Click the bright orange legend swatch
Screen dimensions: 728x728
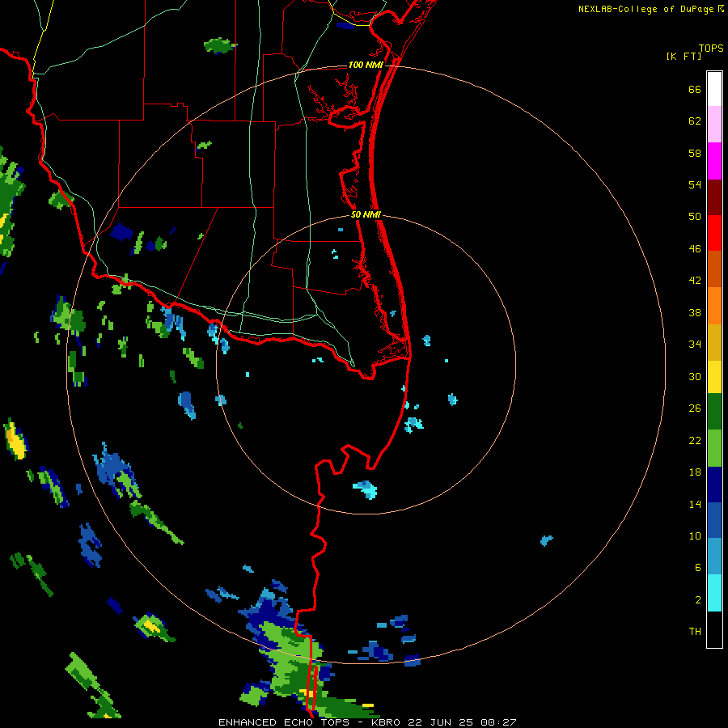(x=714, y=306)
